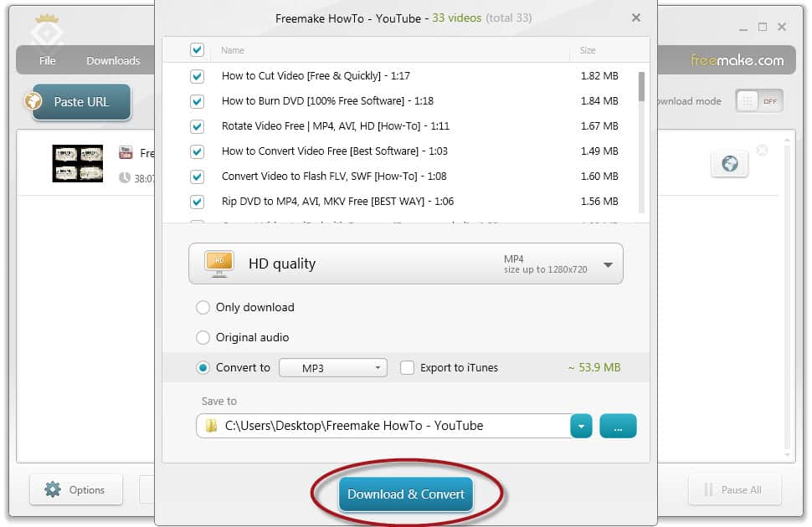Browse for folder with the ellipsis button

(618, 426)
